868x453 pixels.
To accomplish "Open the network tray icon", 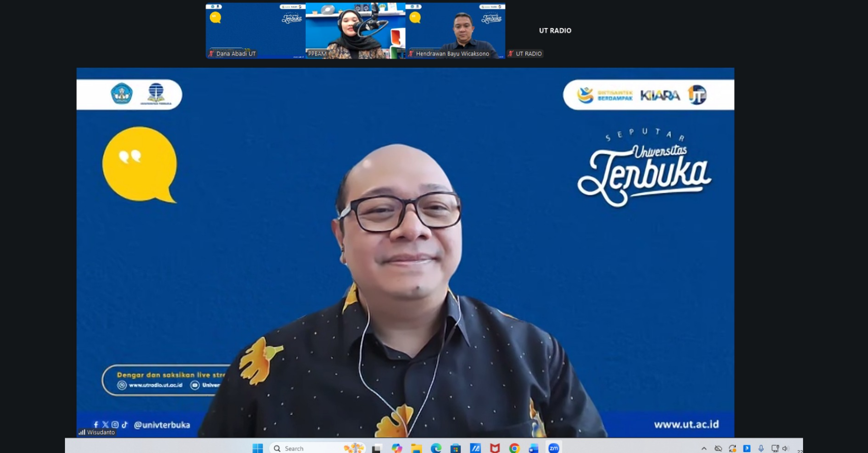I will (x=775, y=449).
